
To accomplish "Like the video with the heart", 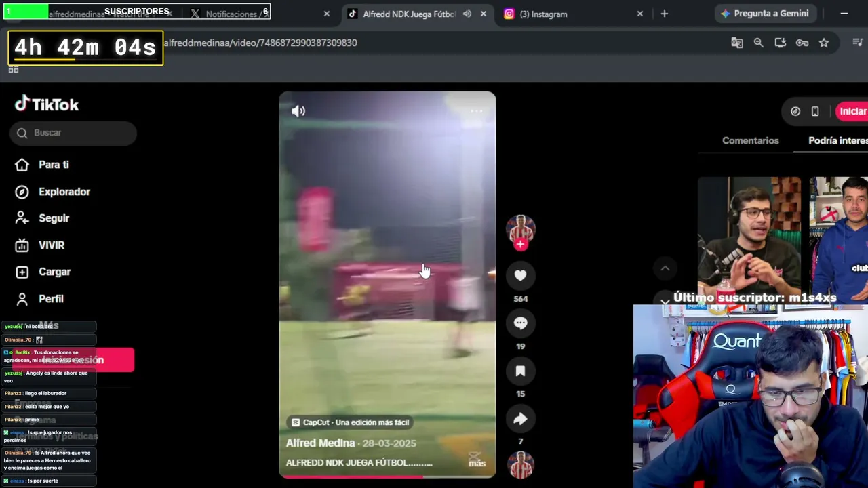I will coord(520,275).
